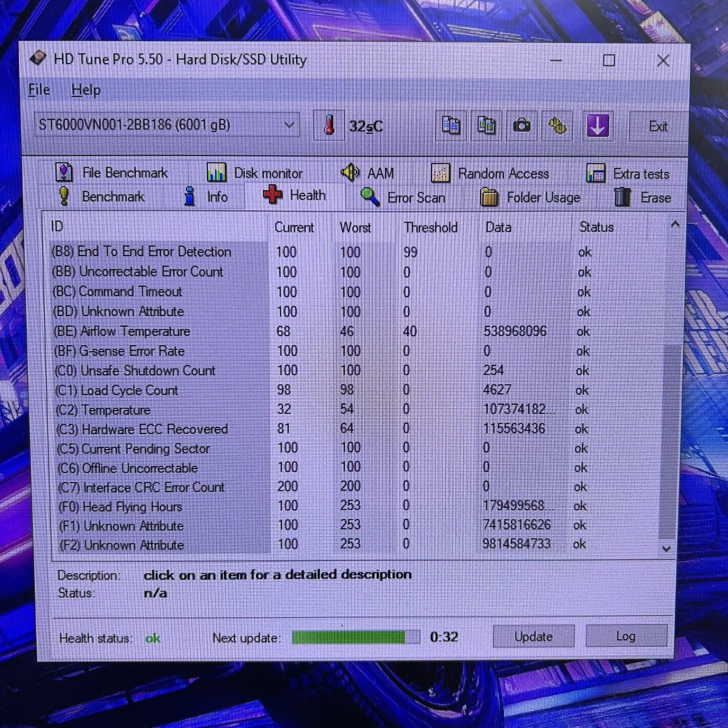The image size is (728, 728).
Task: Click the copy screenshot to clipboard icon
Action: click(486, 125)
